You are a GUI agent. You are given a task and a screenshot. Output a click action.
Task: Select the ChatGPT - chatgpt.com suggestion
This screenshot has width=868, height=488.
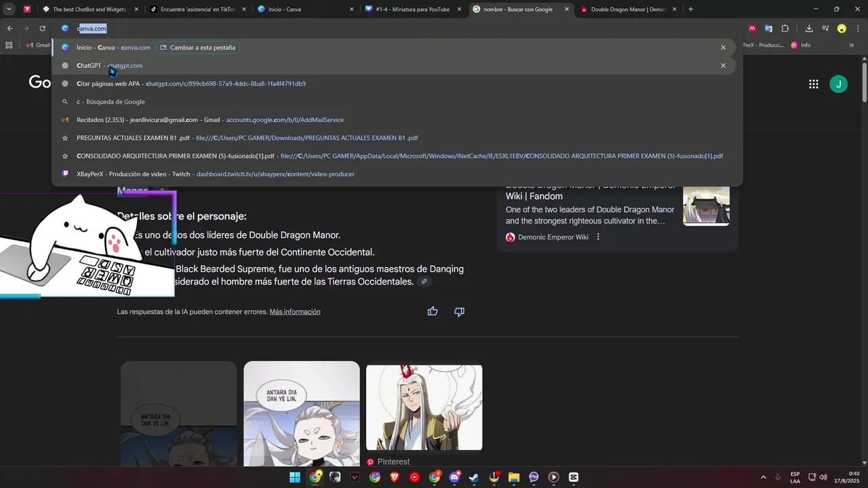[393, 66]
